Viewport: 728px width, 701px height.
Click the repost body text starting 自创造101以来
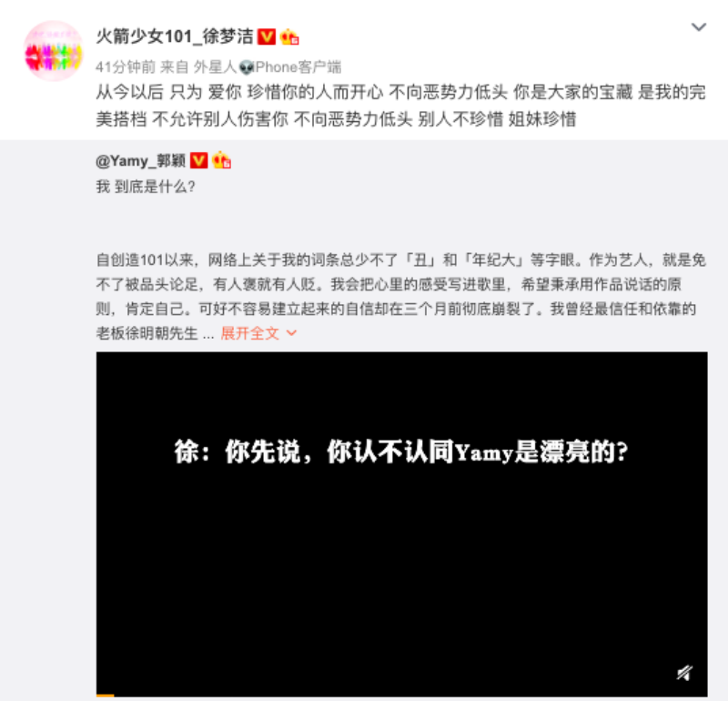tap(401, 297)
